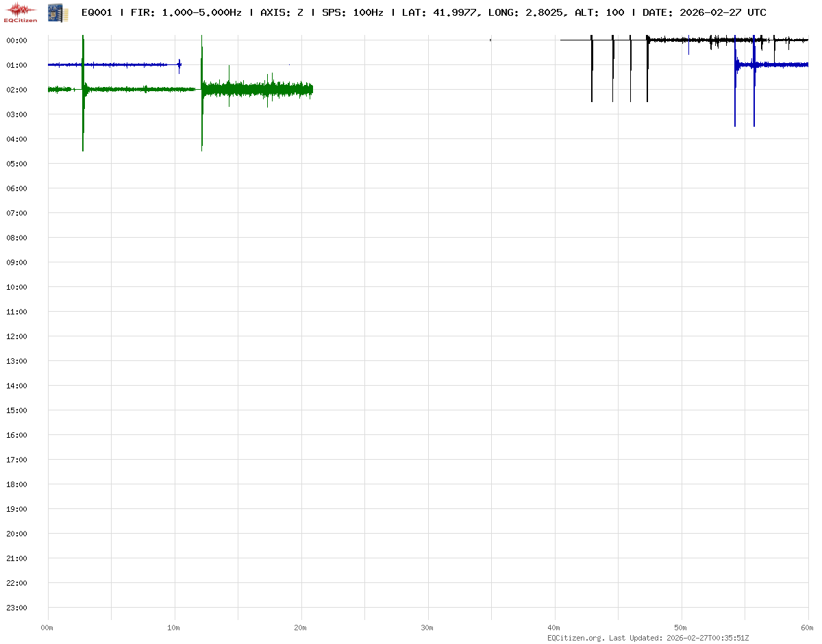This screenshot has width=822, height=644.
Task: Click the DATE 2026-02-27 UTC header text
Action: tap(704, 12)
